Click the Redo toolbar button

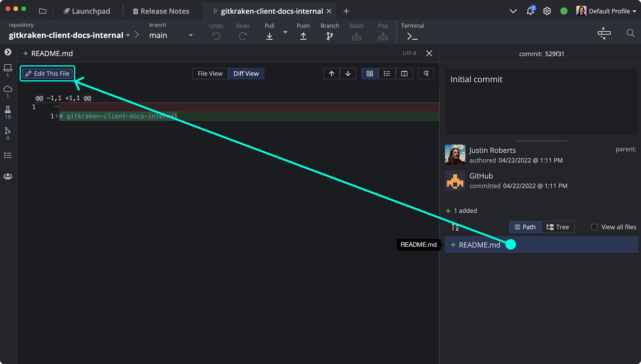click(243, 31)
